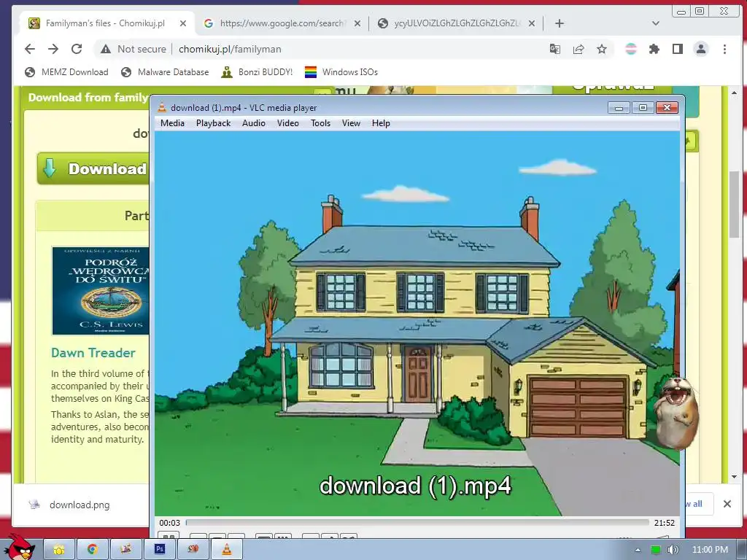Open the Not secure site info

click(133, 49)
